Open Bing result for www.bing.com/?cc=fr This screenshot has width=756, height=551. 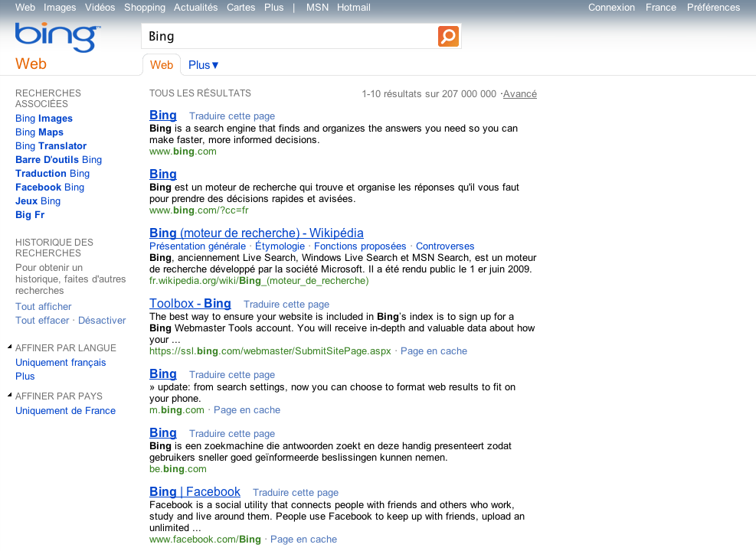pyautogui.click(x=163, y=174)
